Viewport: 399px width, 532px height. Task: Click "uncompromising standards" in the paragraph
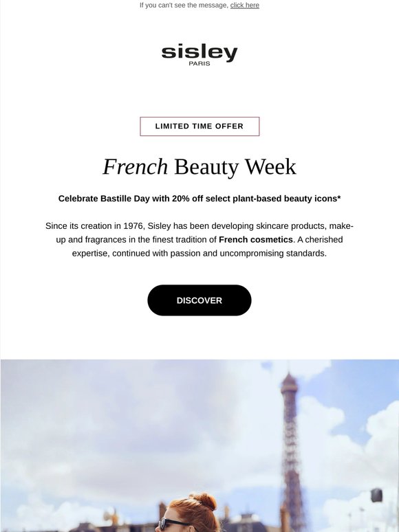click(x=273, y=254)
